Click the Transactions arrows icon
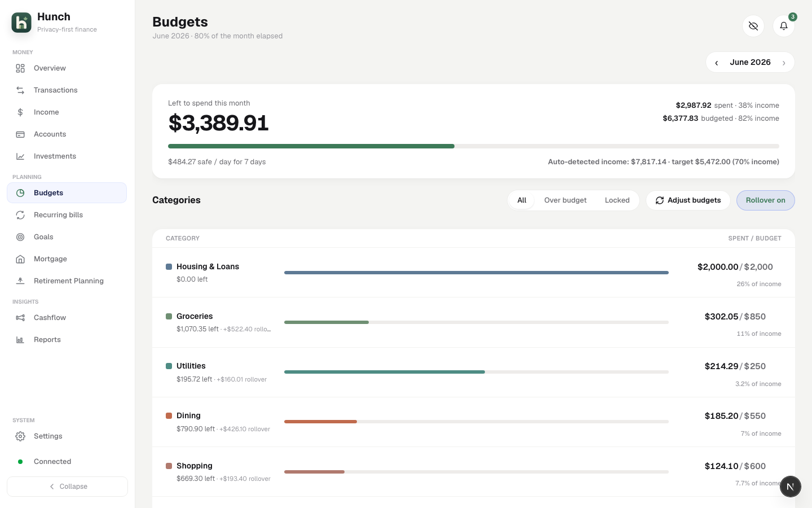Viewport: 812px width, 508px height. tap(20, 90)
